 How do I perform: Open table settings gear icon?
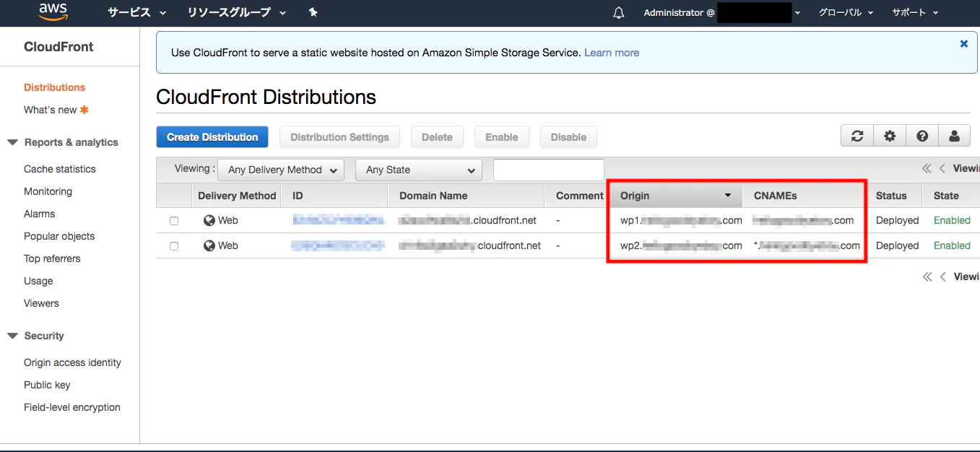click(x=890, y=136)
